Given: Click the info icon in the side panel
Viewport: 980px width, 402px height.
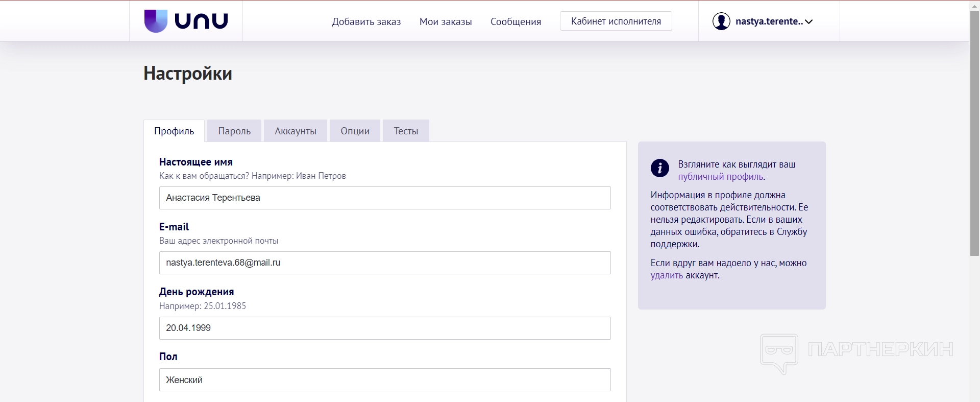Looking at the screenshot, I should [659, 168].
